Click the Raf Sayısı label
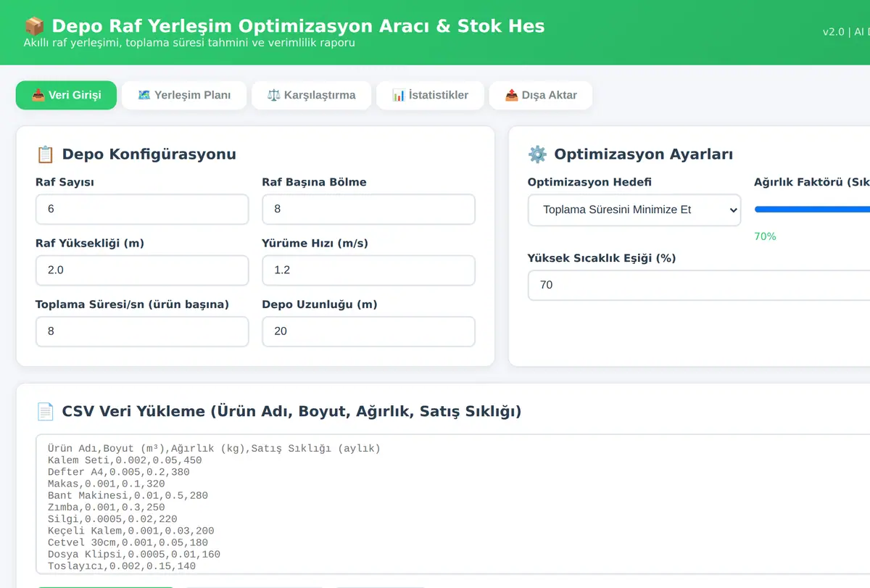 65,182
